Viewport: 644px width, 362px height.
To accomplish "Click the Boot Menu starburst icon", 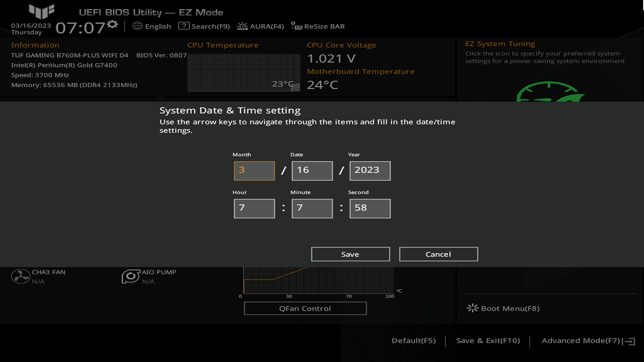I will [x=472, y=308].
